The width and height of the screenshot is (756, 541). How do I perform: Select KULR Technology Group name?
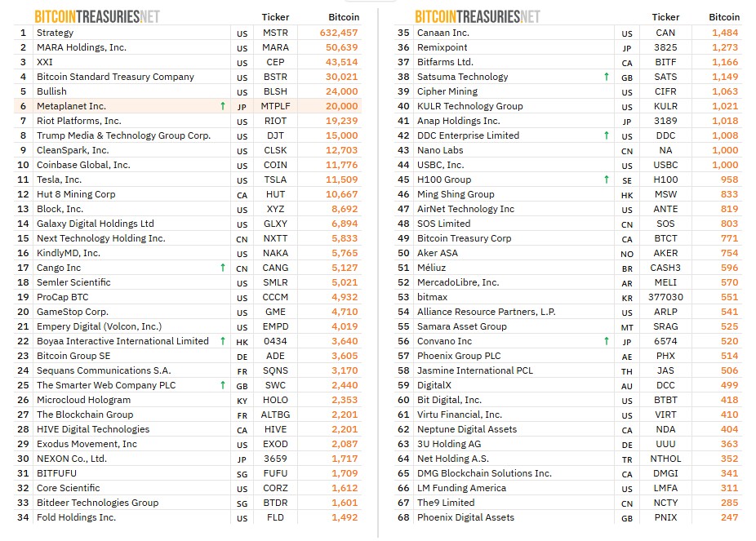pos(470,106)
